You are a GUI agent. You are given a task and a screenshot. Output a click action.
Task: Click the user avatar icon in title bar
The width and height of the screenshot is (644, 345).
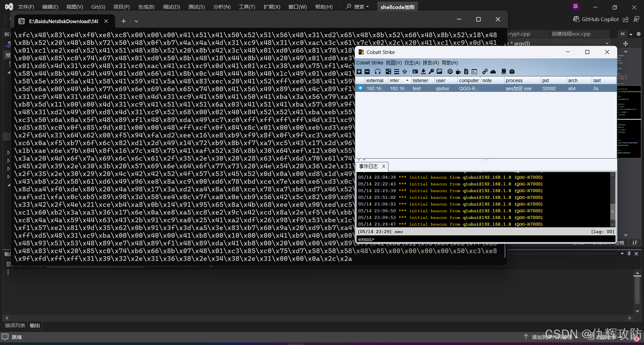[x=576, y=6]
